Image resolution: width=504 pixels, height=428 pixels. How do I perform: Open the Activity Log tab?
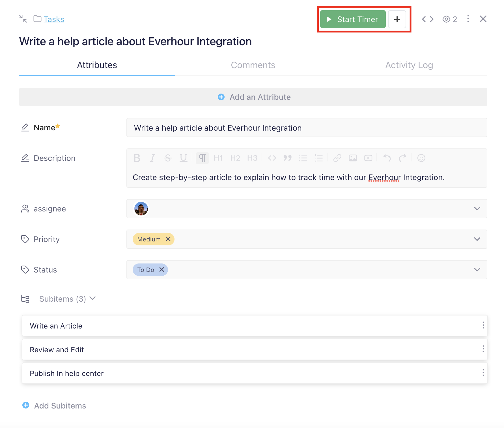[x=409, y=65]
